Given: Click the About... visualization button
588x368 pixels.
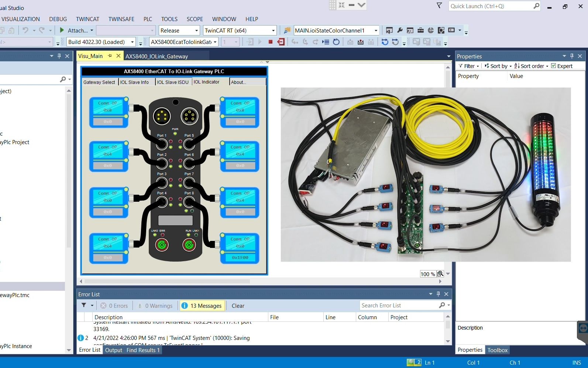Looking at the screenshot, I should pos(247,82).
